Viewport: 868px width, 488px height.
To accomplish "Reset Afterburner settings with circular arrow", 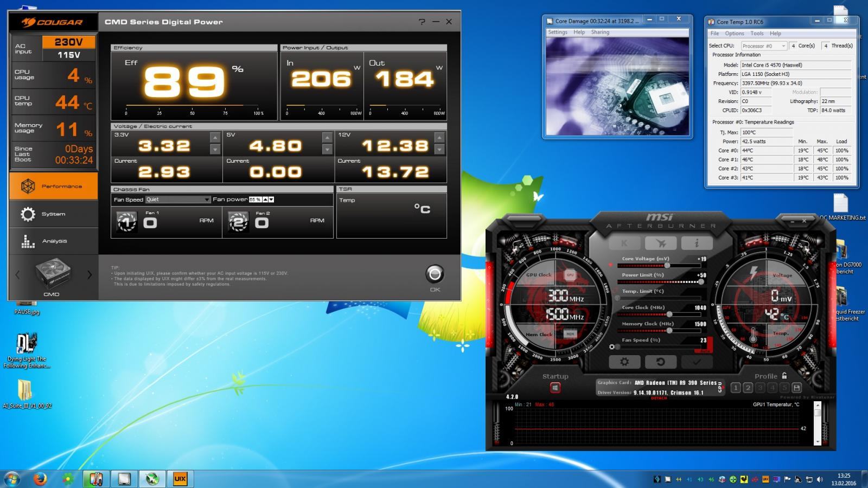I will pos(661,362).
